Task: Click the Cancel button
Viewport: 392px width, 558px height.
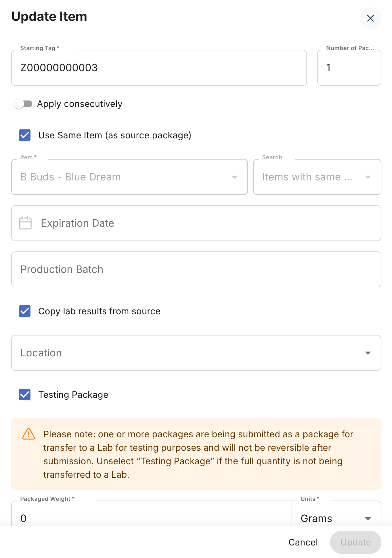Action: (303, 542)
